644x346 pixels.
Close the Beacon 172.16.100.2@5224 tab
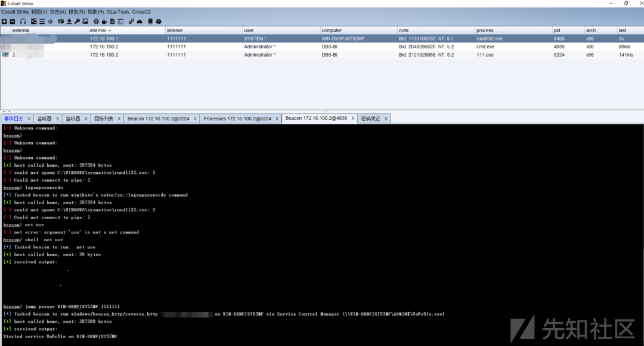pos(195,119)
